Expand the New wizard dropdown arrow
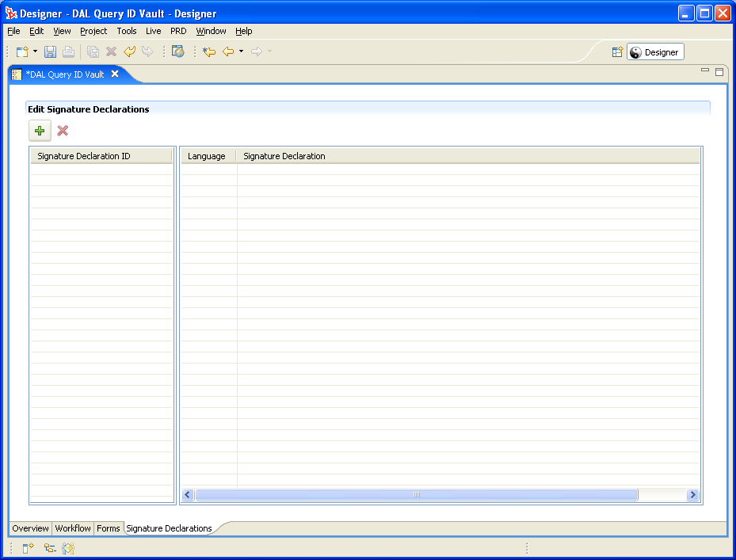736x560 pixels. 36,52
